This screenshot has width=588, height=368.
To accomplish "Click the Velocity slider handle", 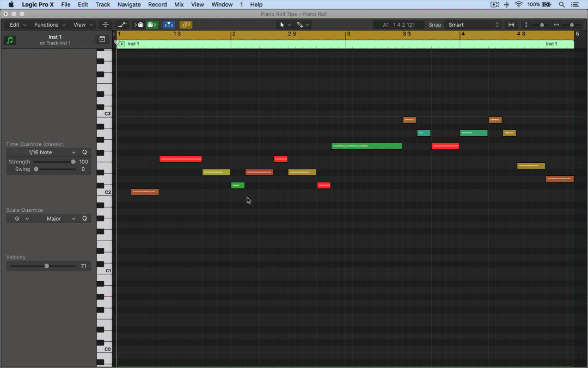I will coord(47,266).
